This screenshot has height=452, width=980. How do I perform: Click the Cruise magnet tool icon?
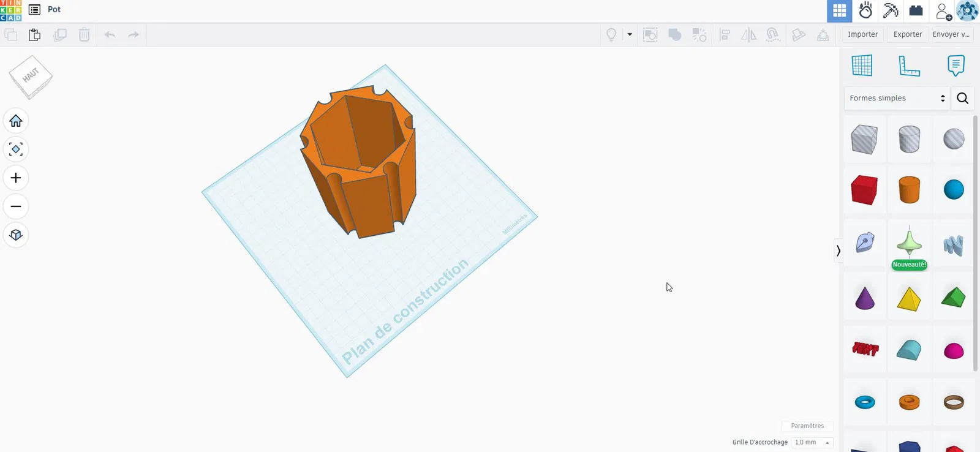pyautogui.click(x=773, y=35)
